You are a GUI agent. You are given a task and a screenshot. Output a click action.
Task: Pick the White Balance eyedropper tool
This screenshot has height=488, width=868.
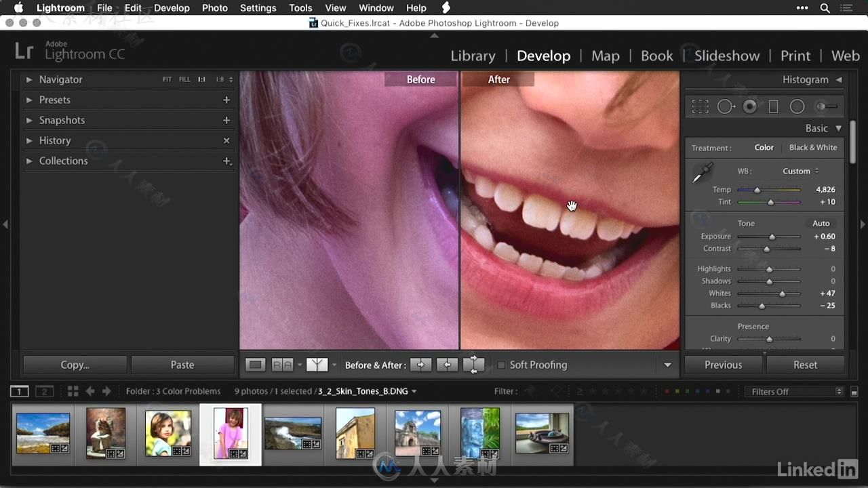coord(702,174)
